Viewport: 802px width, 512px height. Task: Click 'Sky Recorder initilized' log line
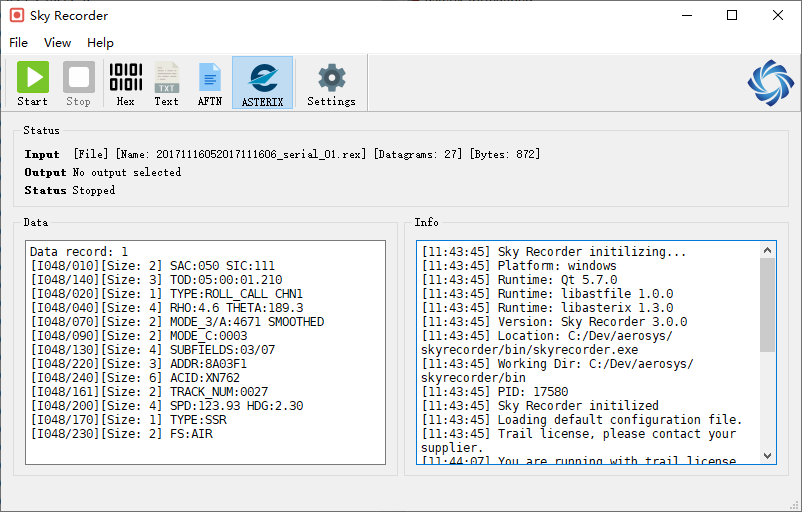540,406
